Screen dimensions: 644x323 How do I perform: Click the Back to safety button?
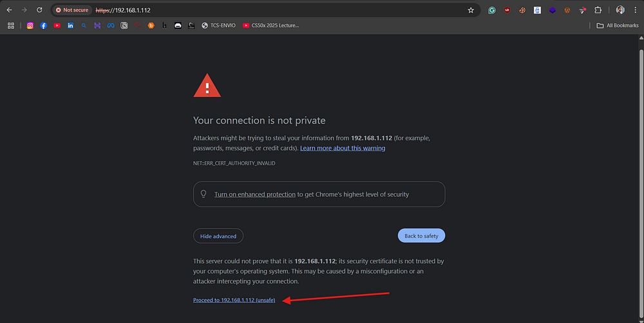tap(421, 235)
